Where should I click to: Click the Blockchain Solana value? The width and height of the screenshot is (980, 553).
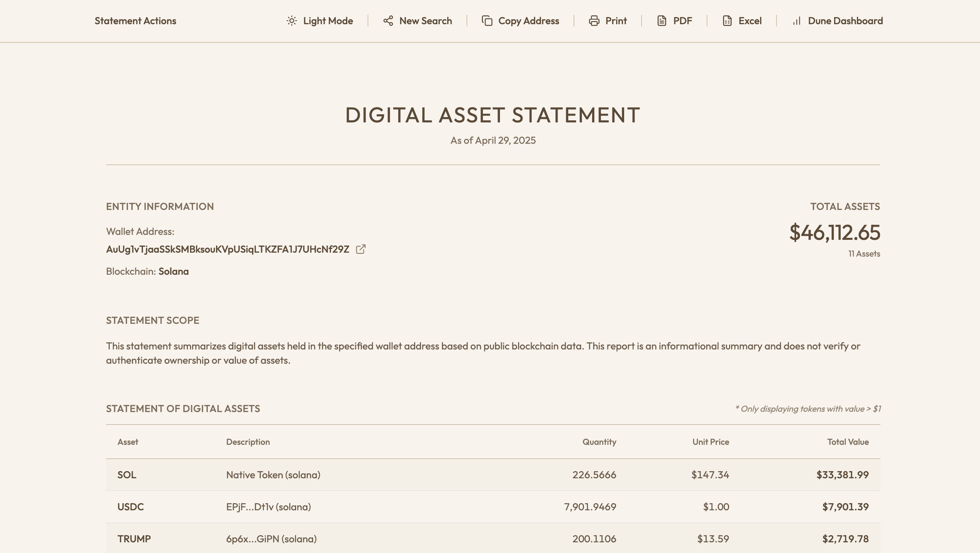click(174, 272)
